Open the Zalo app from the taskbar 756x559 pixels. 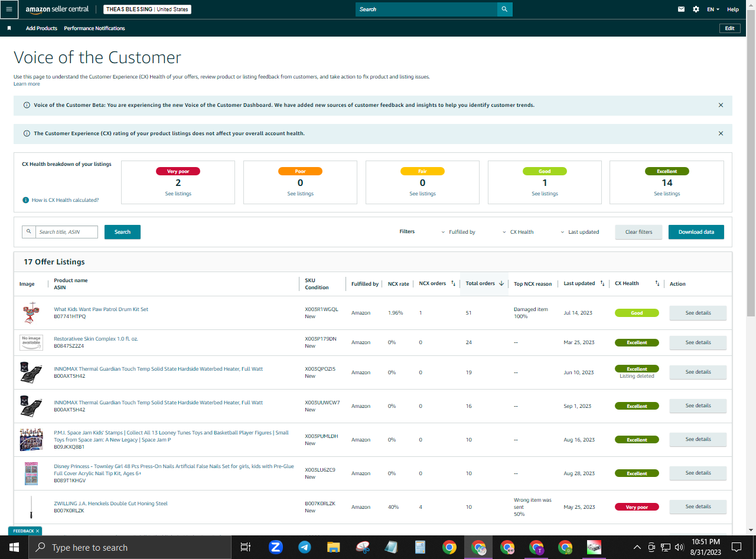276,547
